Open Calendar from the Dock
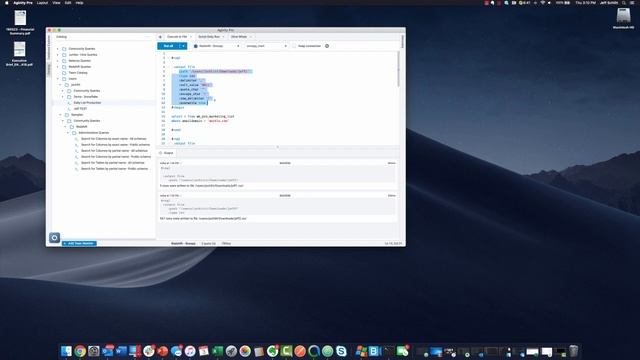Image resolution: width=640 pixels, height=360 pixels. point(204,351)
